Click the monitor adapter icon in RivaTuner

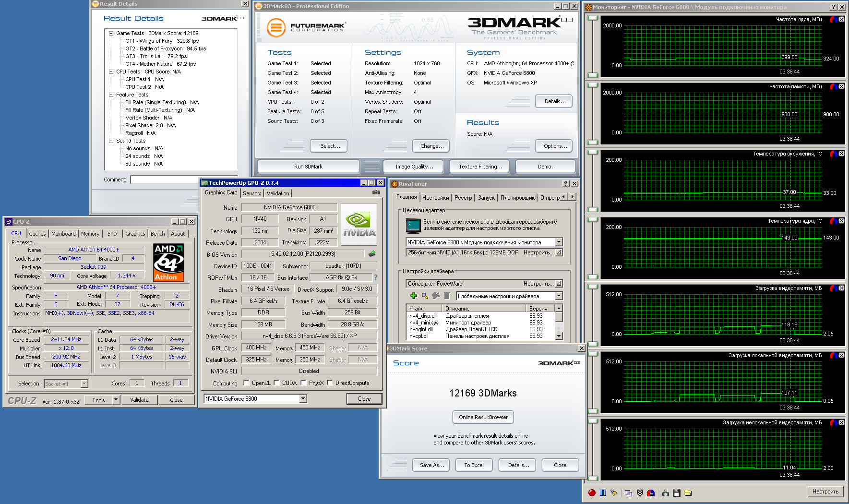coord(413,225)
